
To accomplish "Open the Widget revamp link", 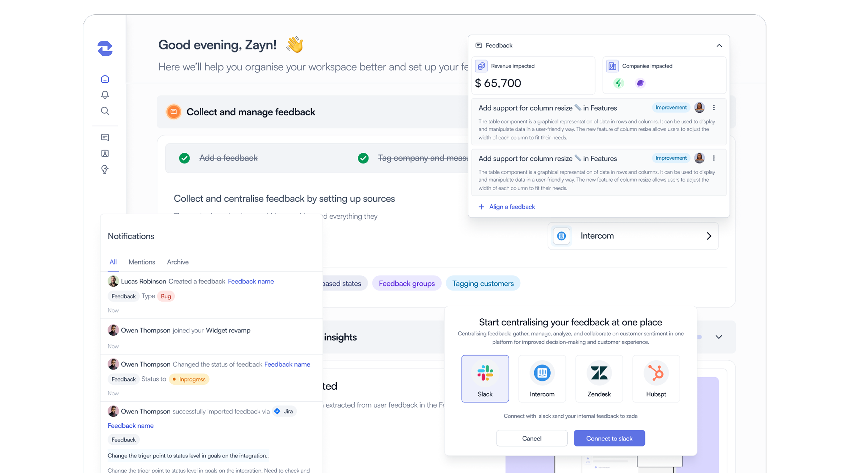I will tap(228, 330).
